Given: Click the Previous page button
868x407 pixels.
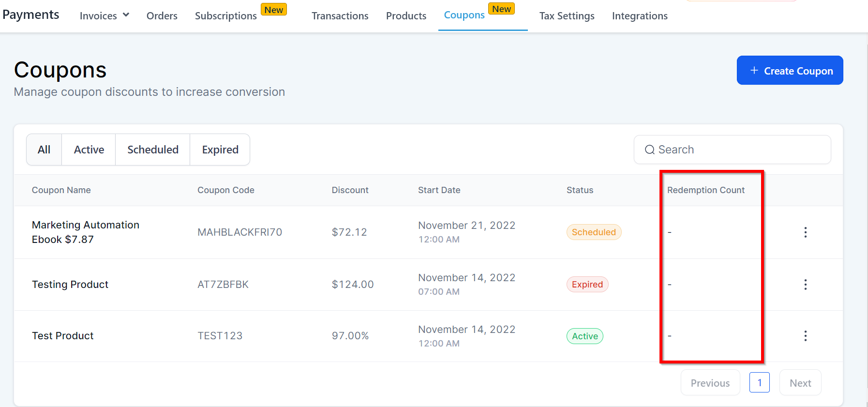Looking at the screenshot, I should pos(710,383).
